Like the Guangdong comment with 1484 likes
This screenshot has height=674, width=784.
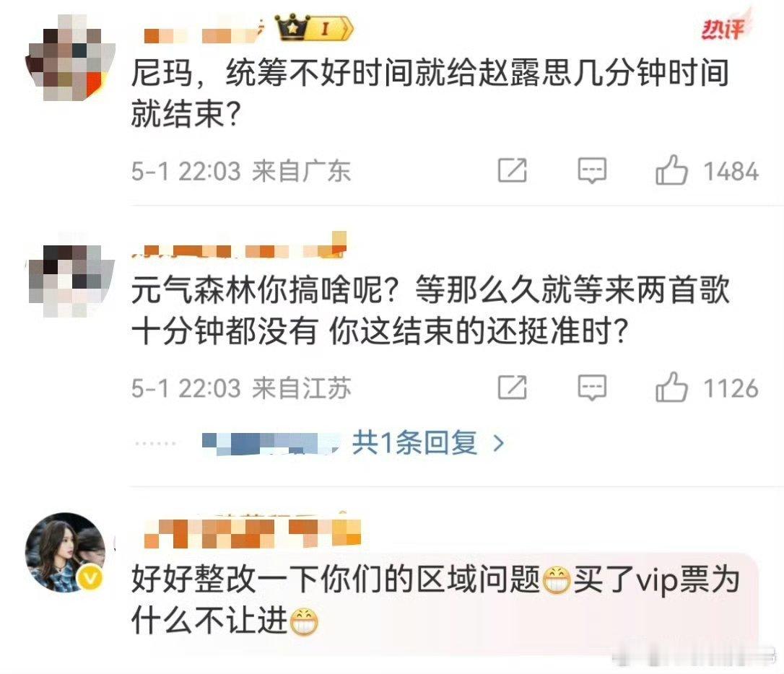(671, 170)
